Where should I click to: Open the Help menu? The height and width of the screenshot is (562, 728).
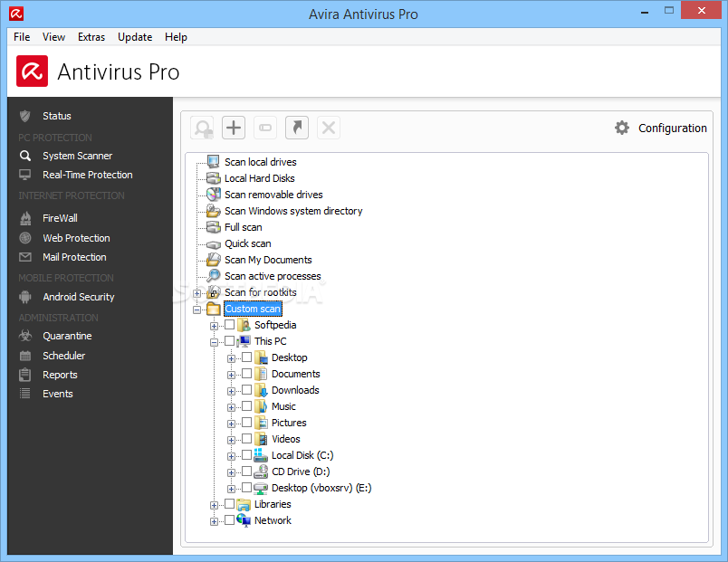click(176, 37)
